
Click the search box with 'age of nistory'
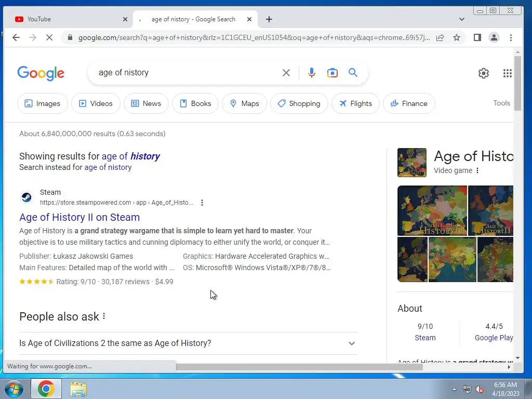tap(187, 73)
